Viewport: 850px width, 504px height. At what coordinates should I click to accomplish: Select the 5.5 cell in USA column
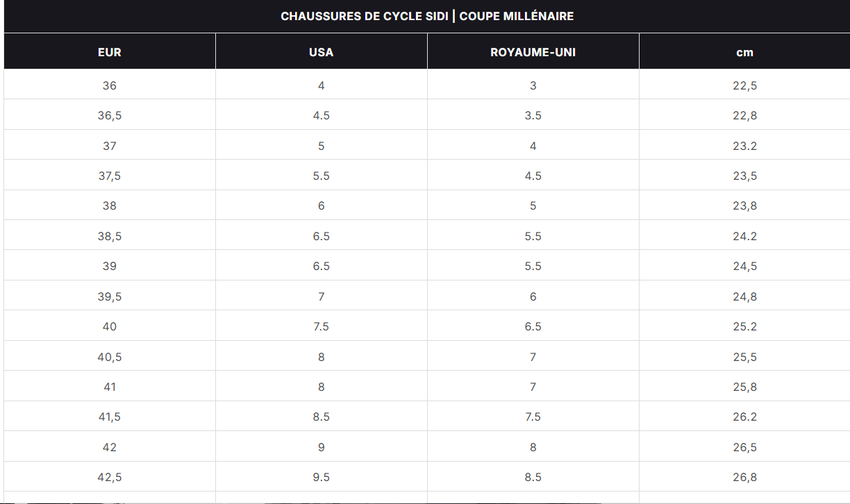click(321, 176)
